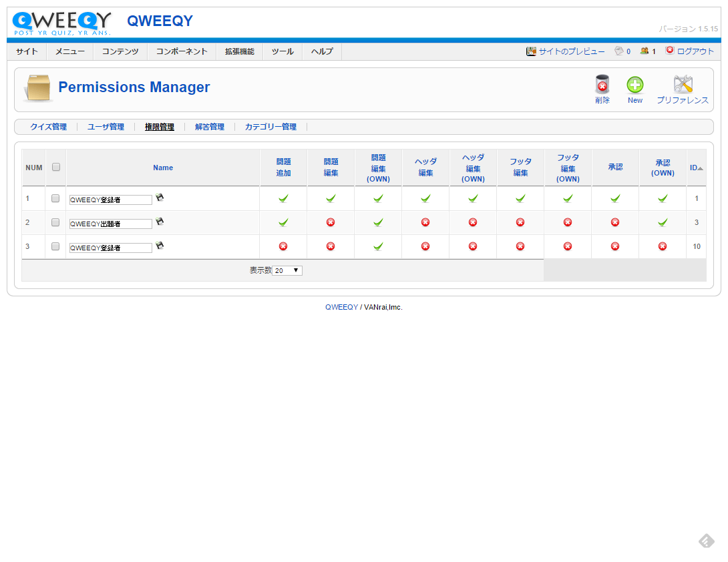Click the サイトのプレビュー link
Viewport: 728px width, 562px height.
point(571,51)
